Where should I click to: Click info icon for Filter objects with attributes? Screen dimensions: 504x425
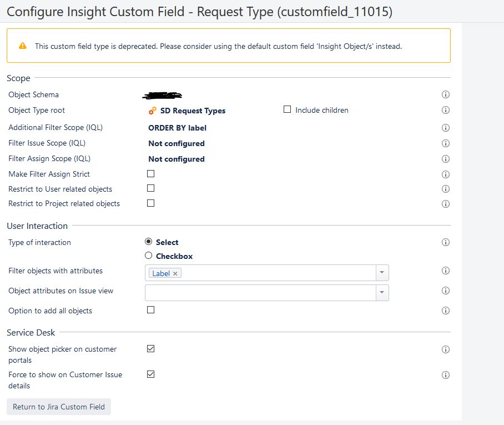point(445,271)
